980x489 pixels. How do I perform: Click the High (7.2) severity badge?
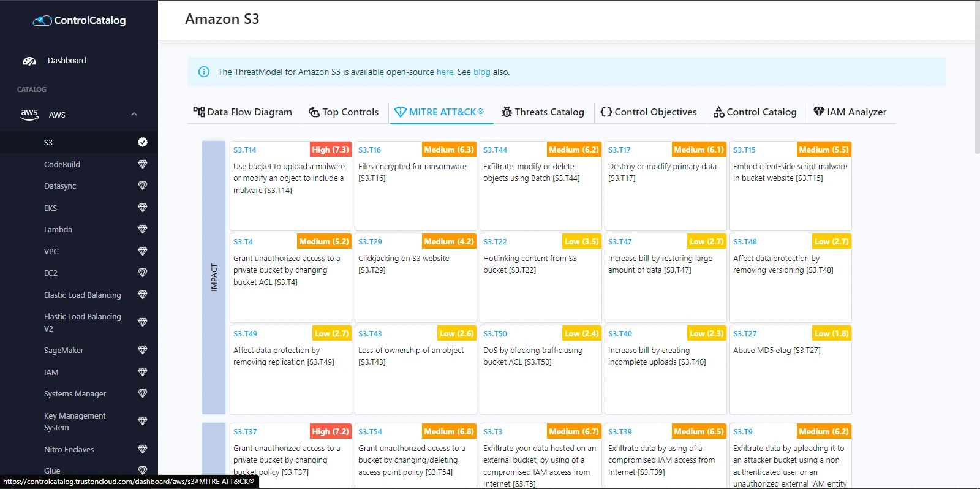[330, 431]
